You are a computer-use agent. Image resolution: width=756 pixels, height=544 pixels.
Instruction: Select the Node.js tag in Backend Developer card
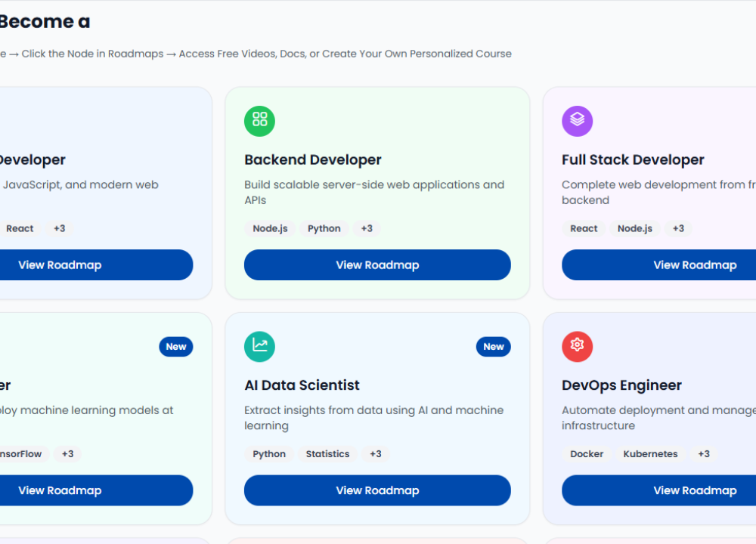pos(270,228)
